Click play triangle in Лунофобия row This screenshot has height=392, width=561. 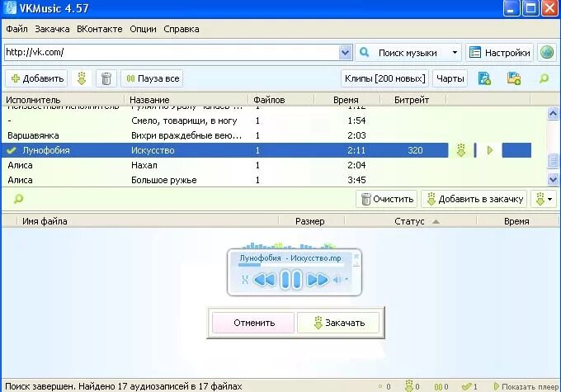pyautogui.click(x=490, y=150)
